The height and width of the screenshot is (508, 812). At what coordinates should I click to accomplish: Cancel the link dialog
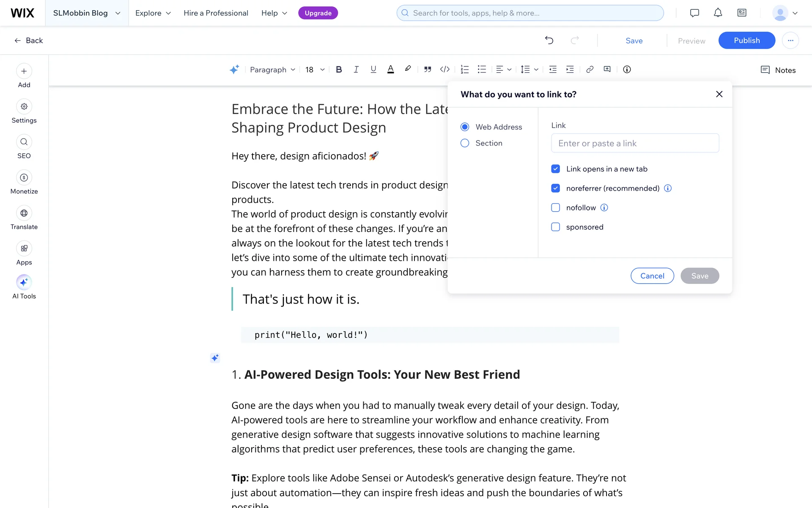coord(652,276)
